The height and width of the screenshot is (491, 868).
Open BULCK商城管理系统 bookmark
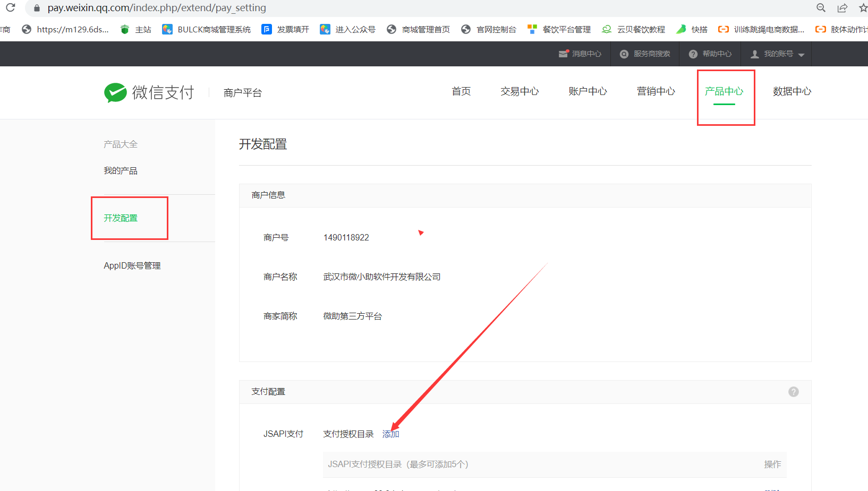click(207, 29)
